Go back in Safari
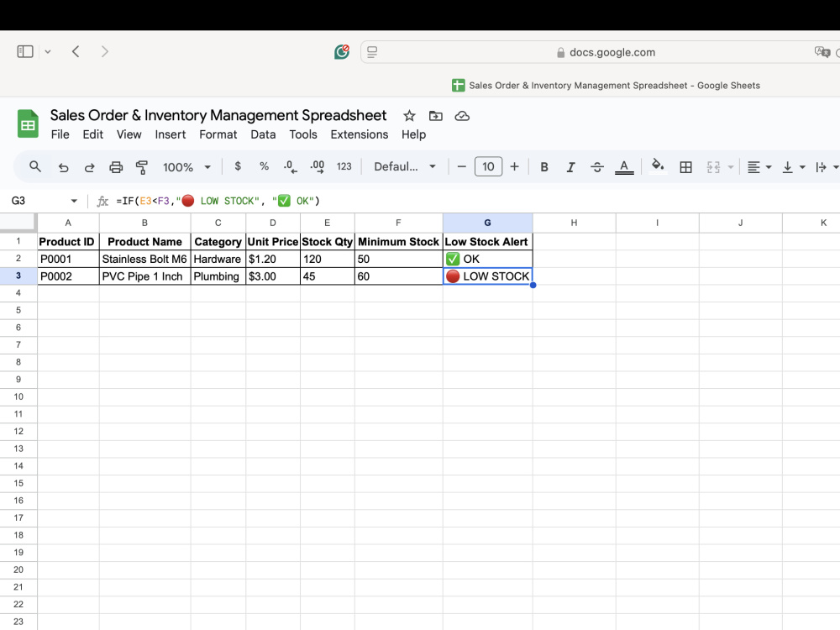 pos(76,51)
